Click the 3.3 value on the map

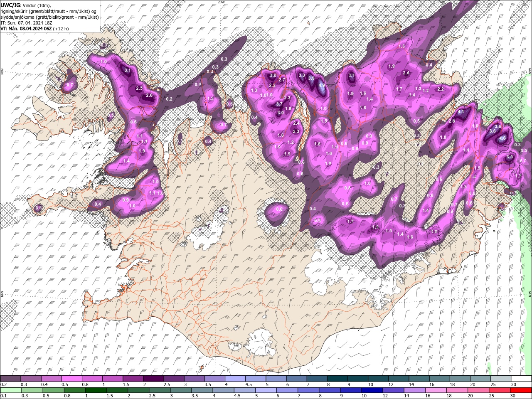[x=302, y=75]
